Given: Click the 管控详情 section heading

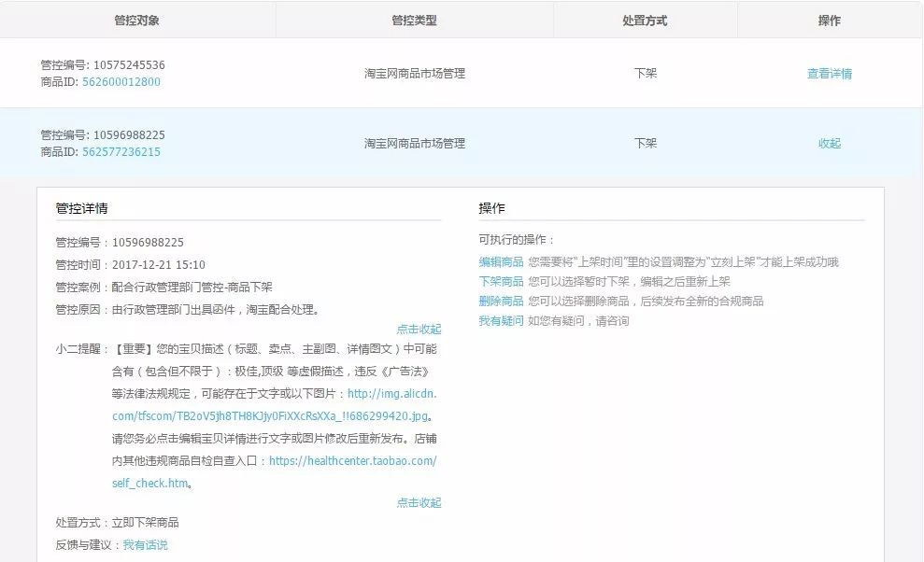Looking at the screenshot, I should [81, 208].
